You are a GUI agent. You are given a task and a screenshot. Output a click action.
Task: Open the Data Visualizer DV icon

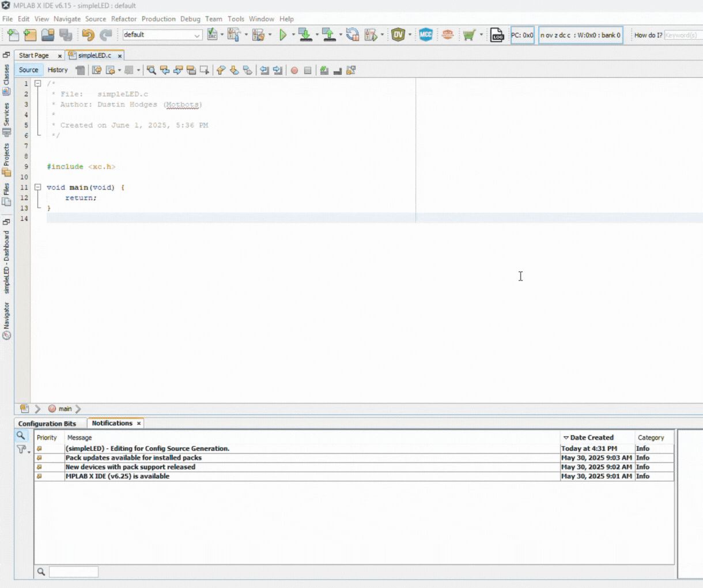pos(398,35)
